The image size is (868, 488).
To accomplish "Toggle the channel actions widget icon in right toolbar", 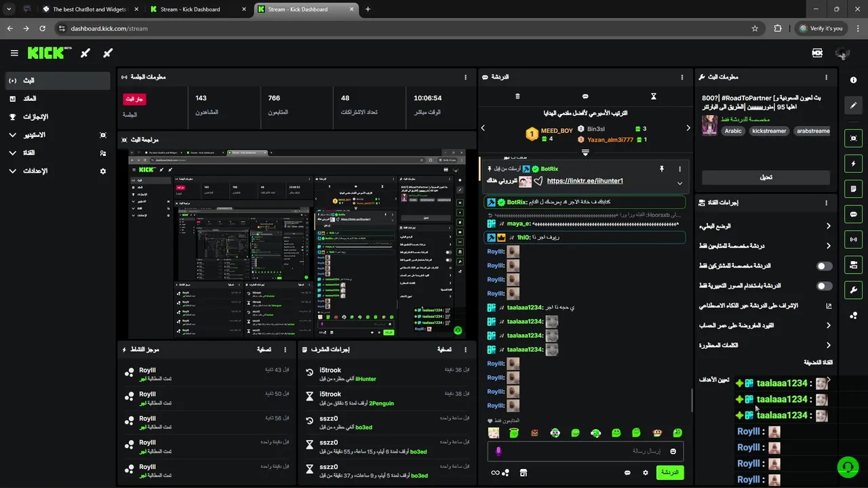I will (853, 264).
